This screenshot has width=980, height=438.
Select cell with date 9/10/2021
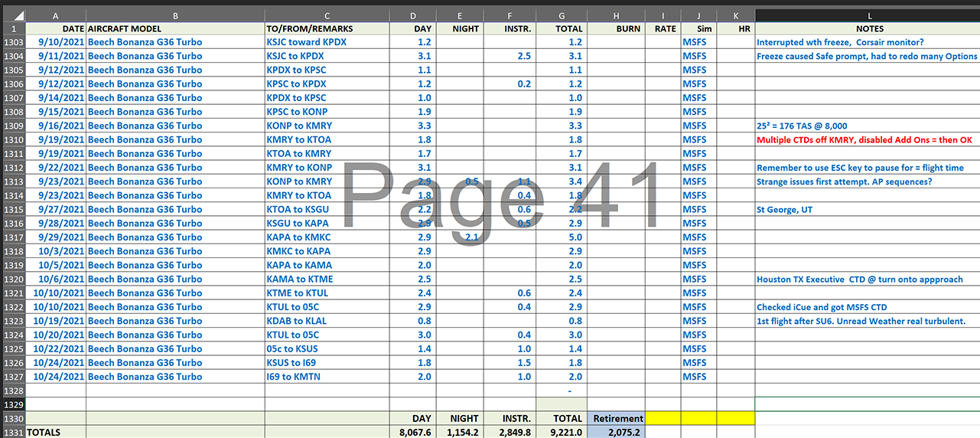coord(56,42)
